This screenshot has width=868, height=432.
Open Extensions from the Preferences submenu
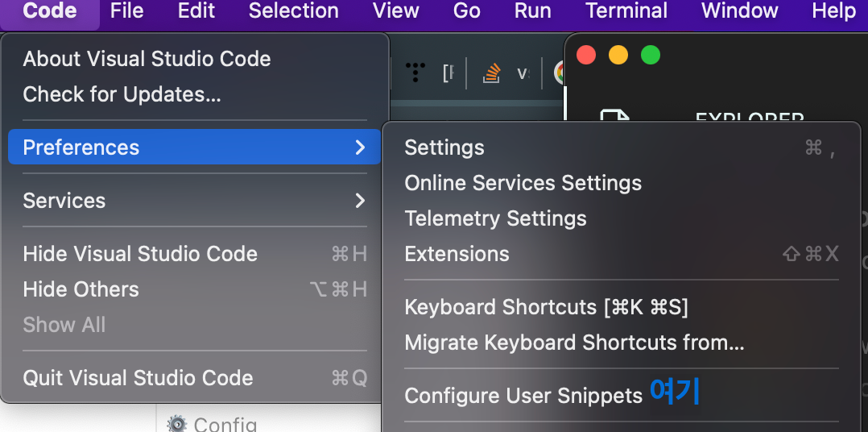pyautogui.click(x=621, y=254)
